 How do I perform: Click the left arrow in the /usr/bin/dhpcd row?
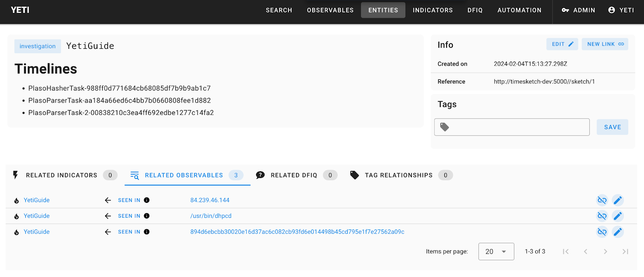(x=108, y=216)
